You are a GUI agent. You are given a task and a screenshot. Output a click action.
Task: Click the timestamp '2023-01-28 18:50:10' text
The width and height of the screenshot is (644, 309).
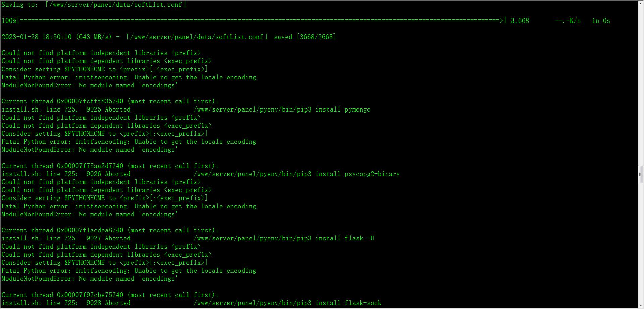pyautogui.click(x=37, y=37)
